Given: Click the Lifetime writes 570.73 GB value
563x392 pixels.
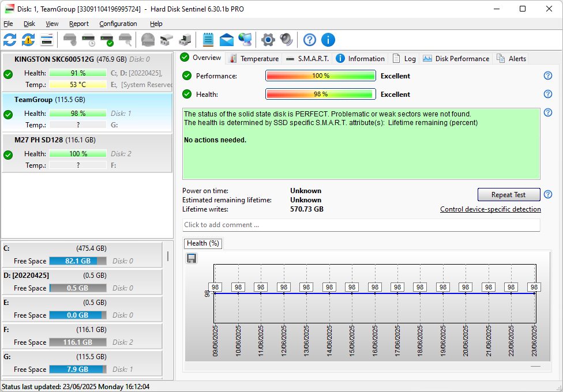Looking at the screenshot, I should [307, 209].
